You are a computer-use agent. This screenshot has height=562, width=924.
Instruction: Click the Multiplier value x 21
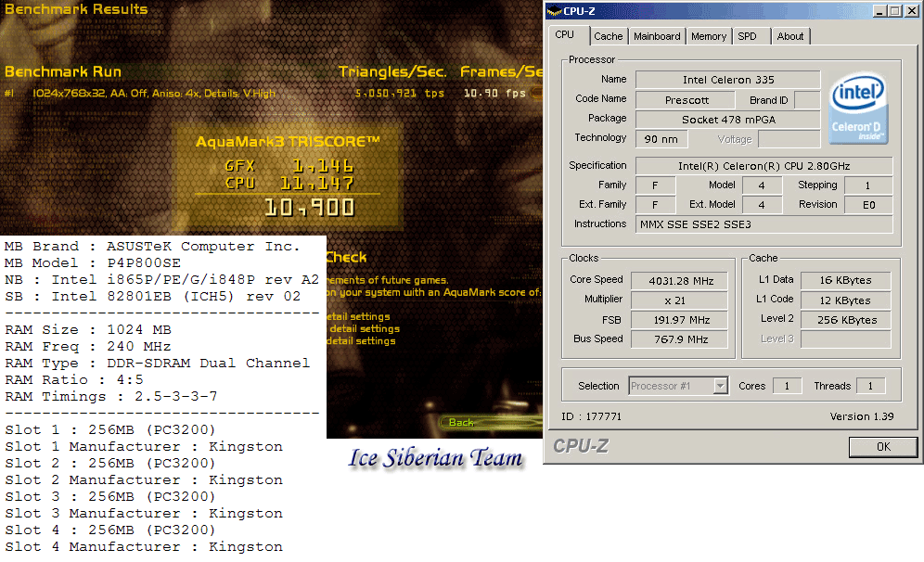(x=679, y=300)
